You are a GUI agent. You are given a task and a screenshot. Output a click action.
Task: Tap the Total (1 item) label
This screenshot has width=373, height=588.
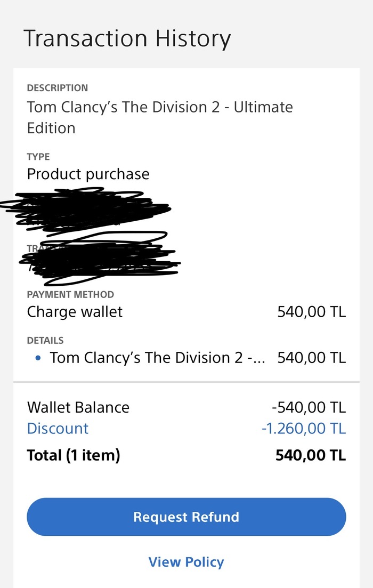(74, 455)
